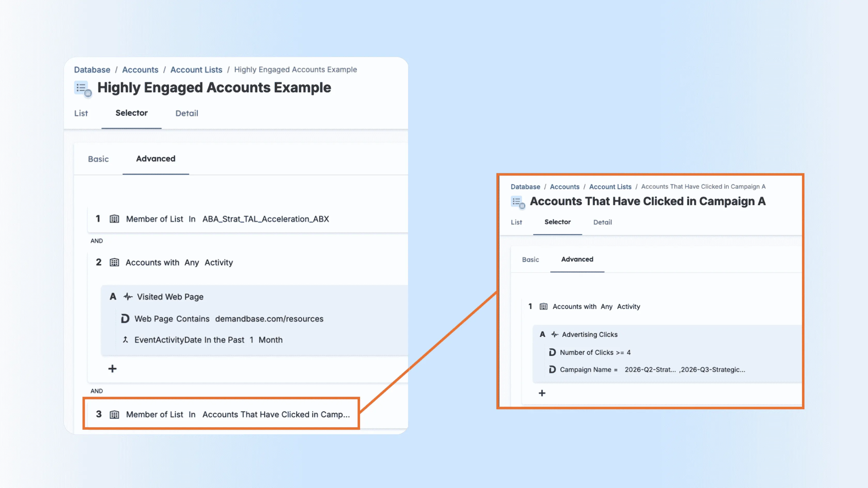Add a filter with plus under Visited Web Page
Screen dimensions: 868x488
point(113,369)
